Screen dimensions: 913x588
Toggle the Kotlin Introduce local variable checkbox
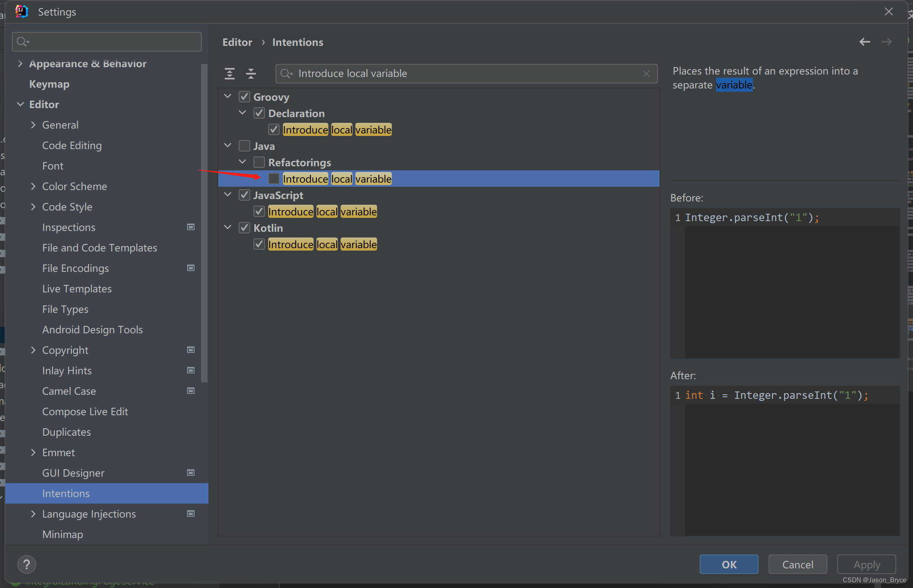click(259, 244)
